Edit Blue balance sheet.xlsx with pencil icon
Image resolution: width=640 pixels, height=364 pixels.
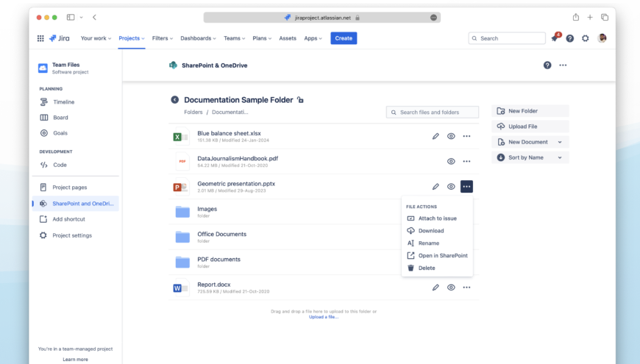pyautogui.click(x=435, y=136)
